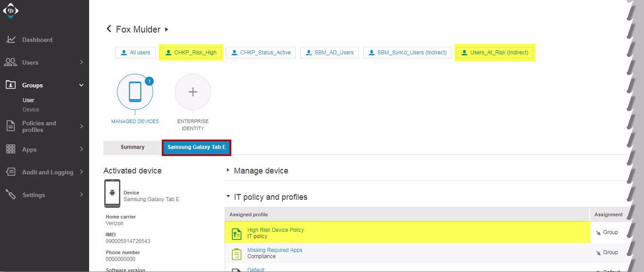This screenshot has width=644, height=272.
Task: Click the CHKP_Status_Active group tag
Action: [x=261, y=53]
